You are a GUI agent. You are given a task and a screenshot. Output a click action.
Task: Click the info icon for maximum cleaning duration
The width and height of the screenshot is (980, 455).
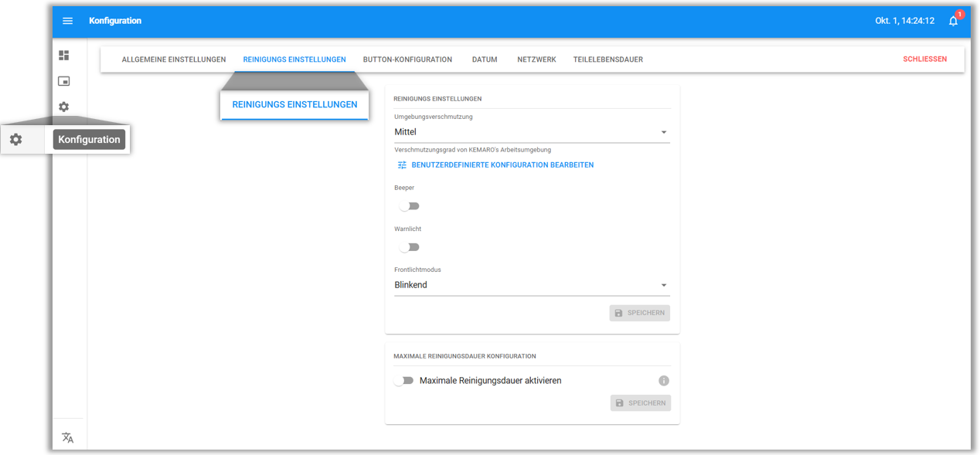click(x=663, y=381)
